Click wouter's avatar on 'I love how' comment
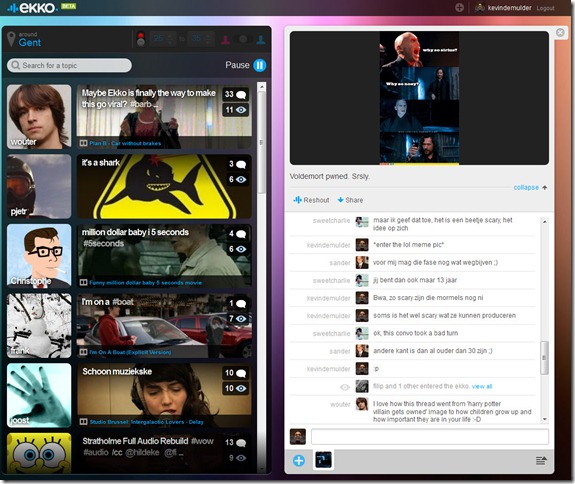This screenshot has width=575, height=484. point(362,404)
